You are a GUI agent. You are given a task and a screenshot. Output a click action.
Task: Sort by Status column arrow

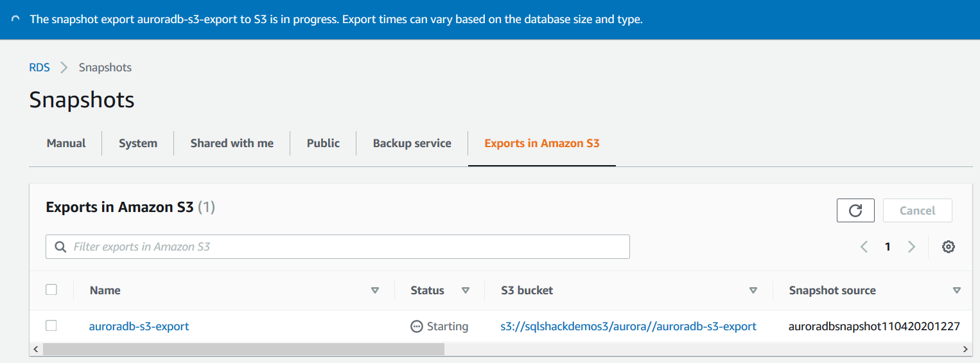466,290
